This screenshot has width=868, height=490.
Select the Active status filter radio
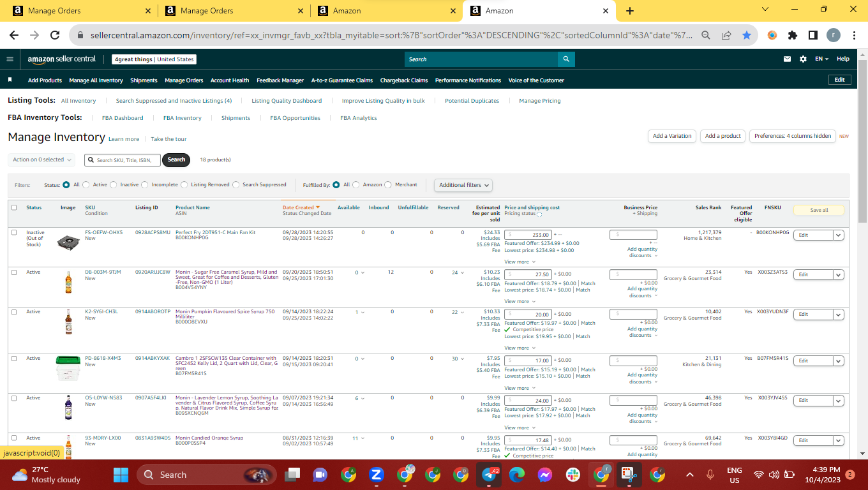(x=86, y=185)
